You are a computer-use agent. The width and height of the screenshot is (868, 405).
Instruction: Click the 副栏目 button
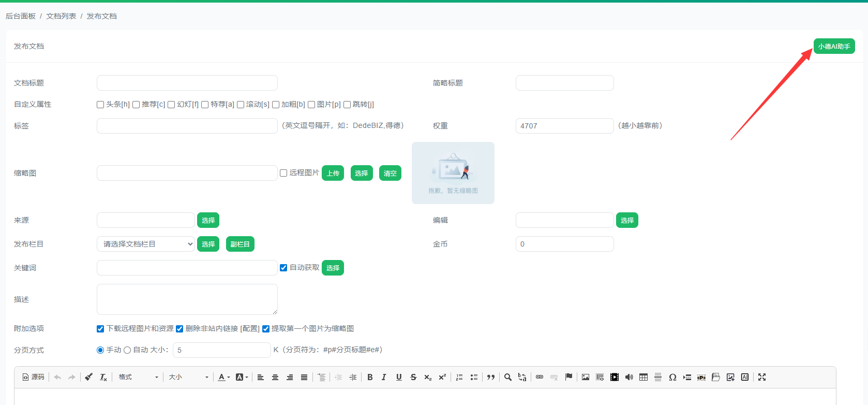pos(240,244)
